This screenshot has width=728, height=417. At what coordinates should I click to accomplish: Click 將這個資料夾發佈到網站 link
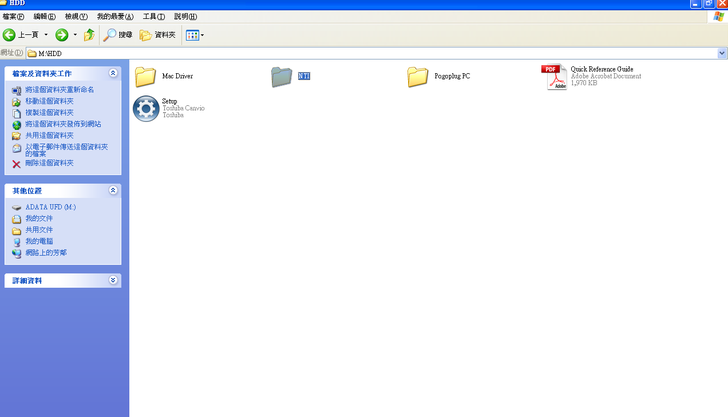click(63, 124)
